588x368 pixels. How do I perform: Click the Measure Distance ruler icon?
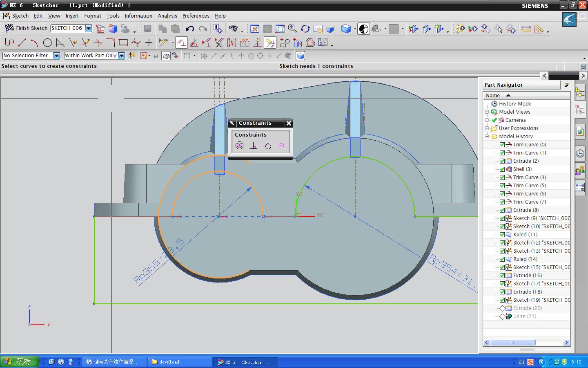point(526,29)
